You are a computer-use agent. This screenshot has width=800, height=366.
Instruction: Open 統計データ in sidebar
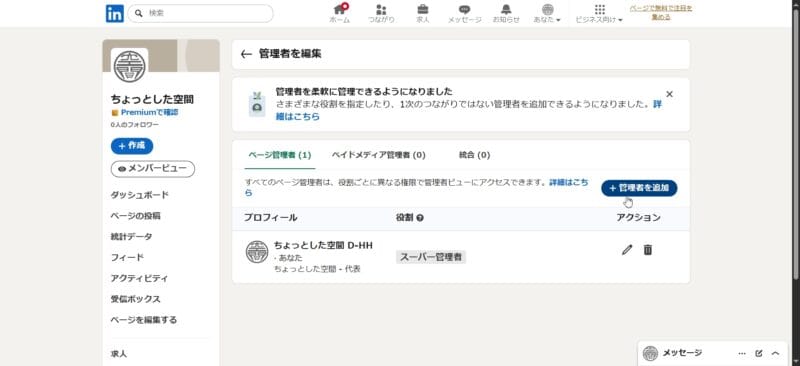tap(131, 237)
